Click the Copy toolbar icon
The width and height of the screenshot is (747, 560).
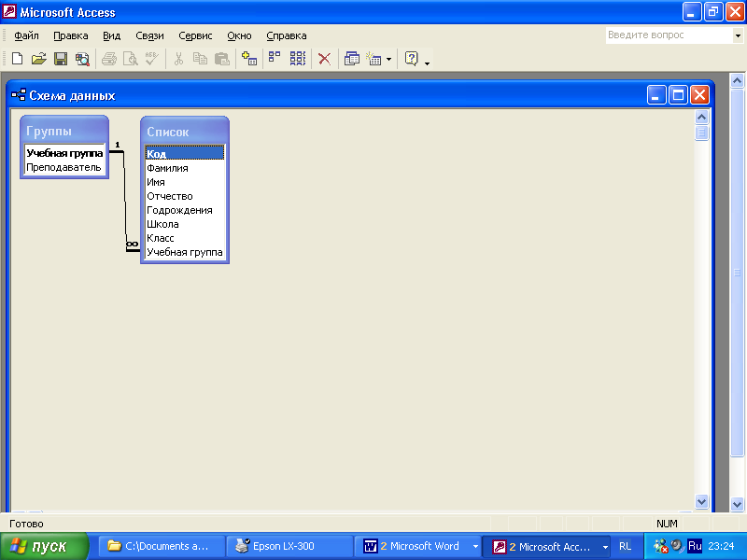point(200,59)
